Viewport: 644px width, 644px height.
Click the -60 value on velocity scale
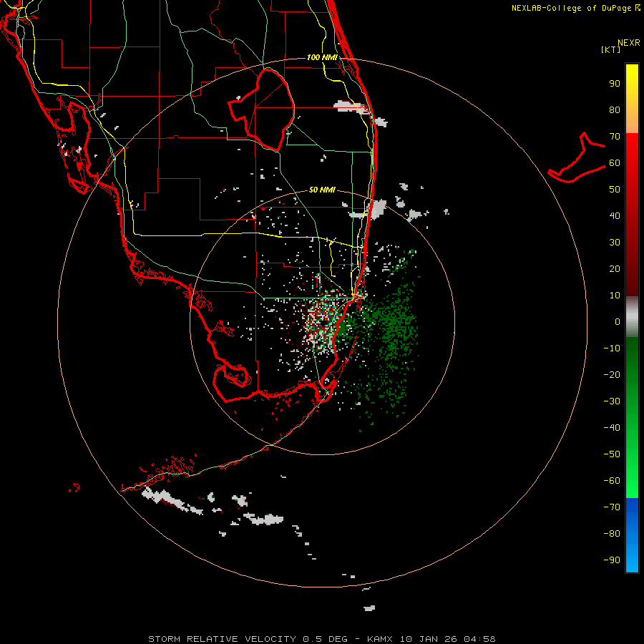[x=612, y=481]
